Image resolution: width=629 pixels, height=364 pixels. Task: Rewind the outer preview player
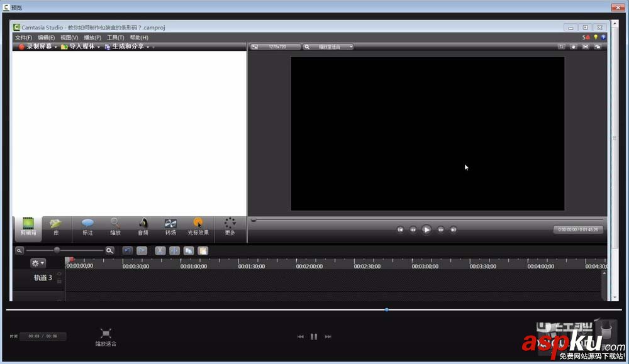click(301, 337)
